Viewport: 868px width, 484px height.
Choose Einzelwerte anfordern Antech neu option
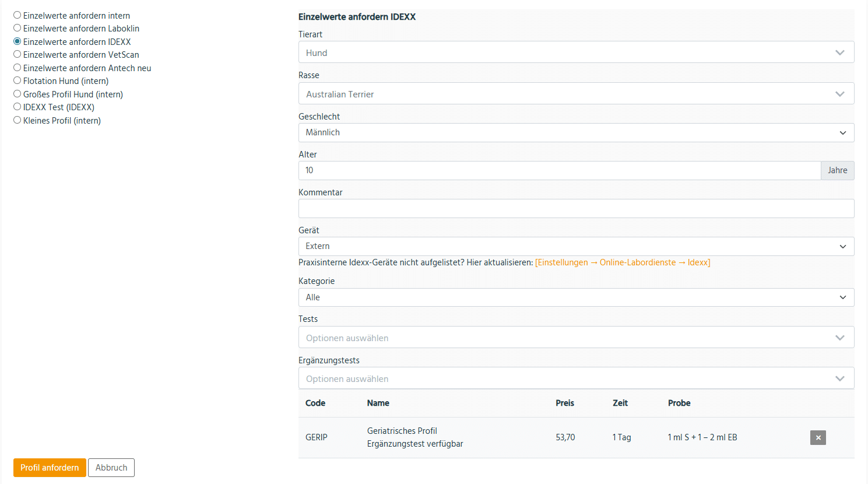(x=17, y=68)
